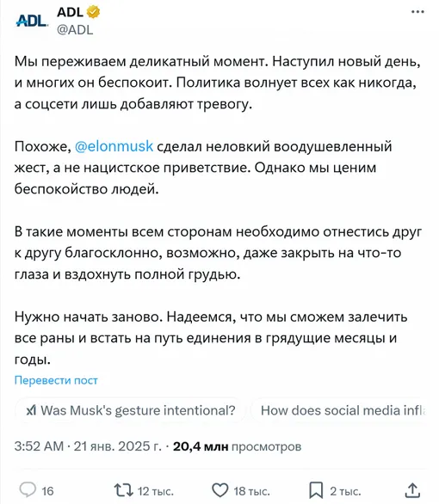Bookmark the post with the bookmark icon
The height and width of the screenshot is (504, 439).
coord(316,490)
